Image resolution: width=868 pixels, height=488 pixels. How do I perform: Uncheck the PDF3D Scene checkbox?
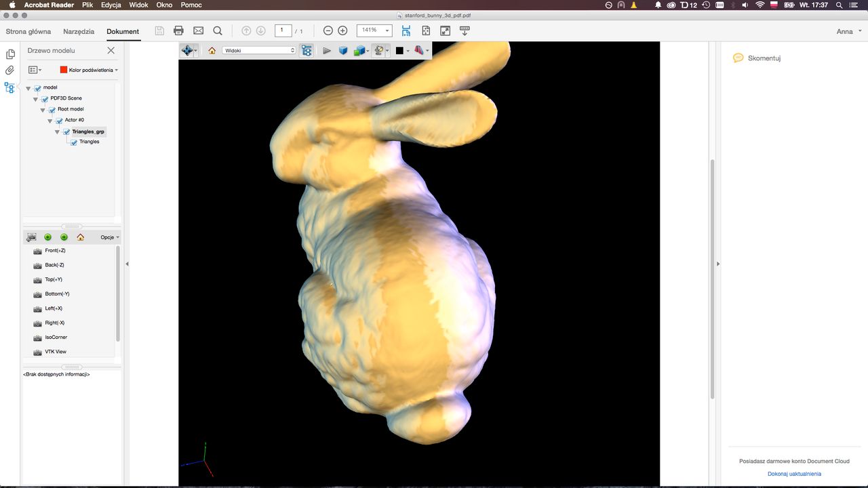tap(45, 99)
